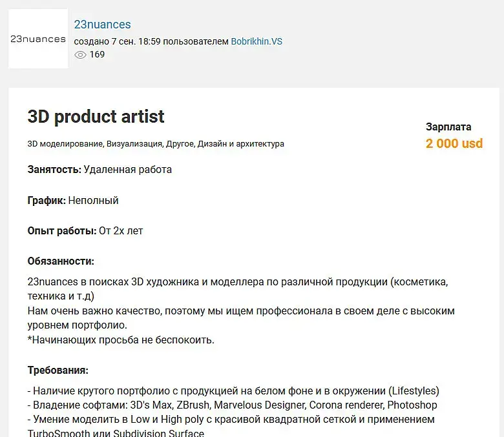Click the "Начинающих просьба не беспокоить" line
504x437 pixels.
click(x=121, y=340)
